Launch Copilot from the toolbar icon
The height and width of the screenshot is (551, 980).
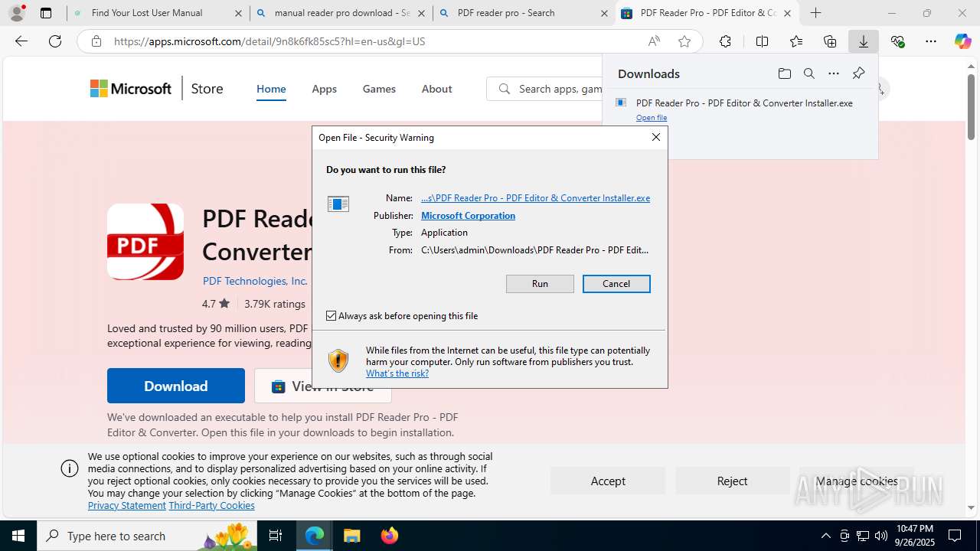tap(962, 41)
